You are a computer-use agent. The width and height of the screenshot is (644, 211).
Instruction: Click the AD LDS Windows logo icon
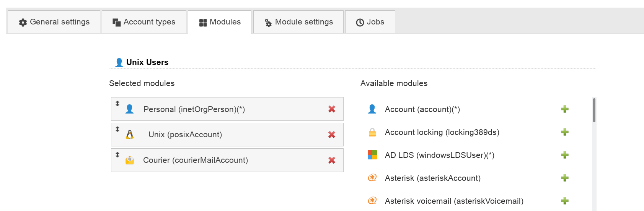372,155
